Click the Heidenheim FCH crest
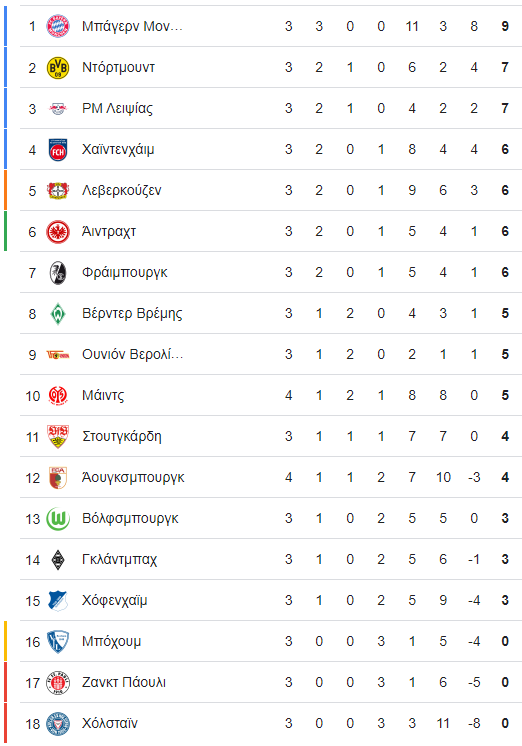 point(58,149)
